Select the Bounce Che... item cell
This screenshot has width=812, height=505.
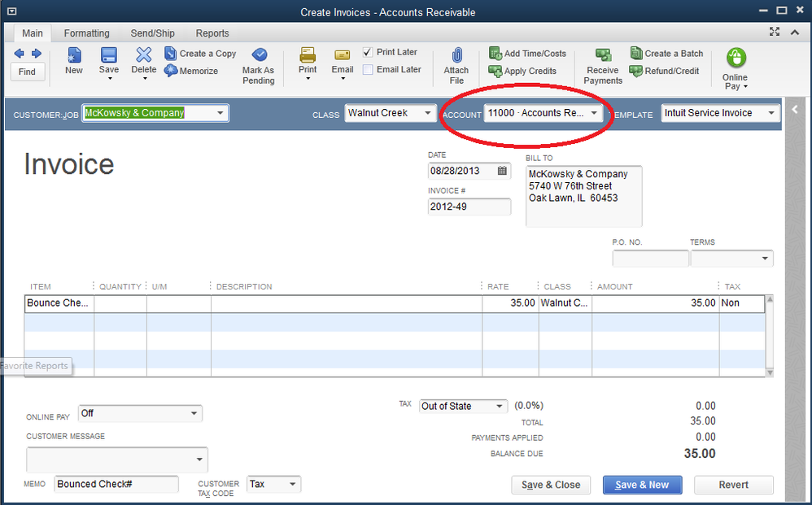tap(59, 303)
